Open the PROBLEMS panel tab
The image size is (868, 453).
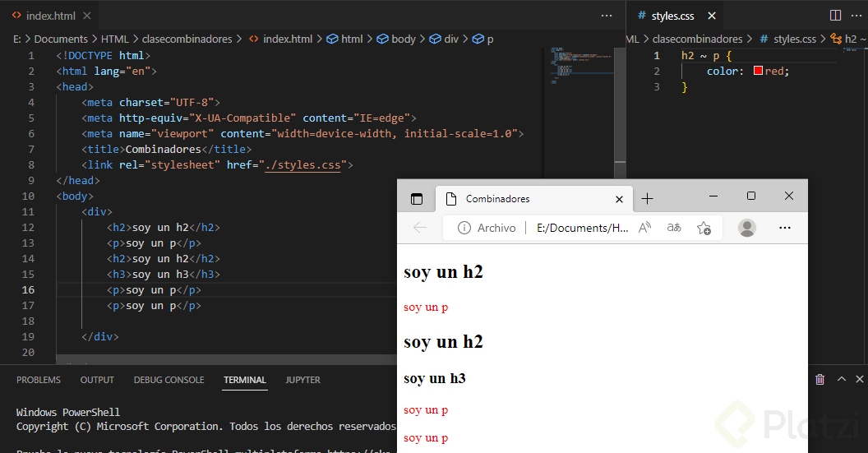coord(38,380)
